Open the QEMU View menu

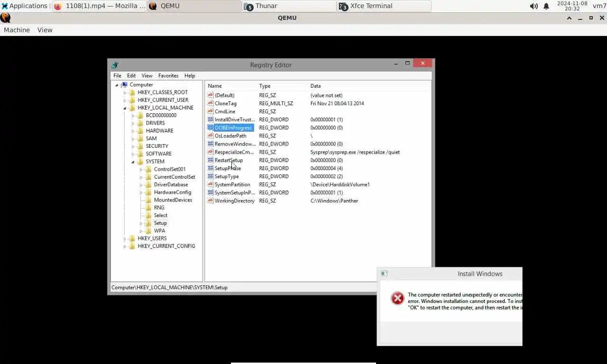pyautogui.click(x=45, y=30)
